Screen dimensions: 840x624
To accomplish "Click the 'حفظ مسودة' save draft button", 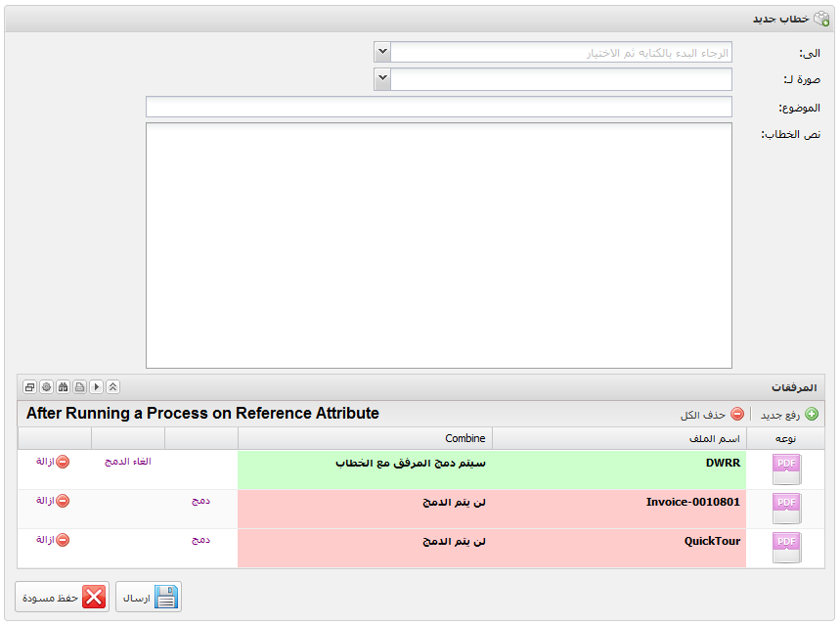I will coord(63,597).
